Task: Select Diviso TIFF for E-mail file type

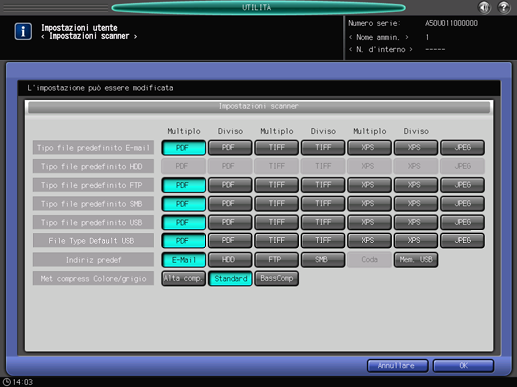Action: tap(323, 148)
